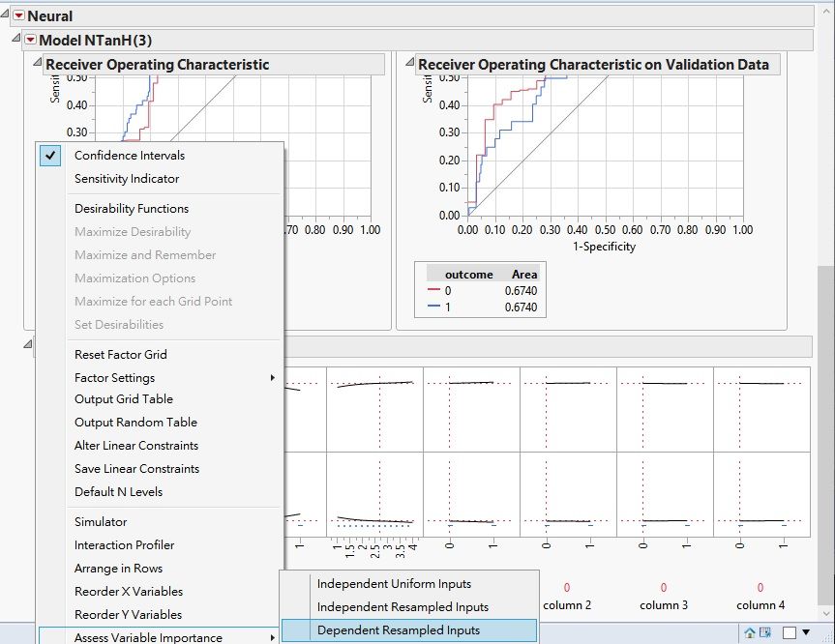
Task: Click the column 2 factor label
Action: point(567,605)
